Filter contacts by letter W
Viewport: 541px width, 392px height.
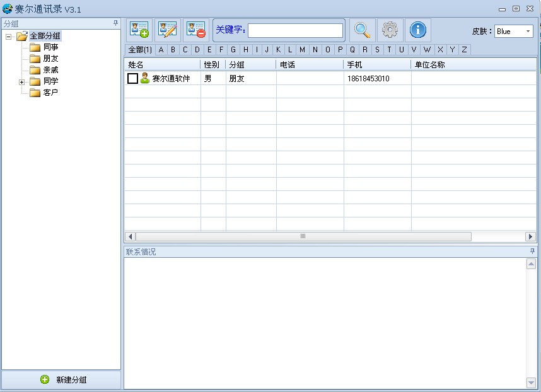427,50
